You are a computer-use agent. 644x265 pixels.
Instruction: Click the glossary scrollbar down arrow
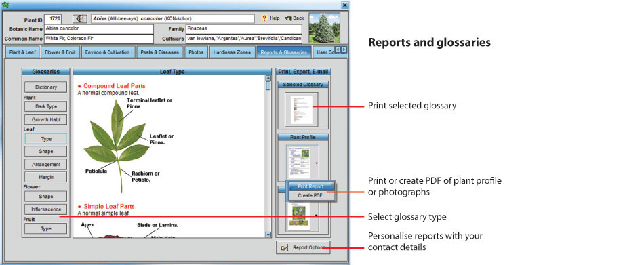click(x=268, y=235)
